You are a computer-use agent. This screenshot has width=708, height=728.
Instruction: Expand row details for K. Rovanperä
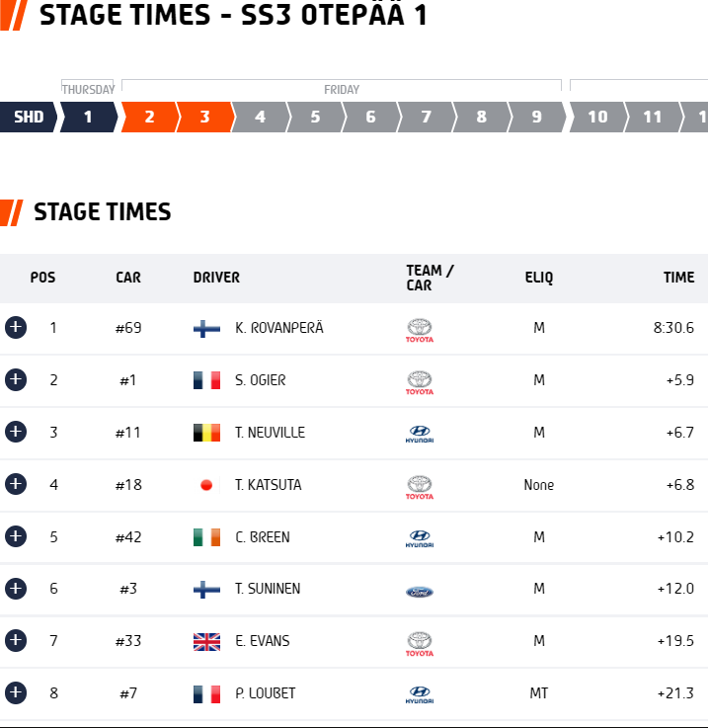(x=15, y=327)
